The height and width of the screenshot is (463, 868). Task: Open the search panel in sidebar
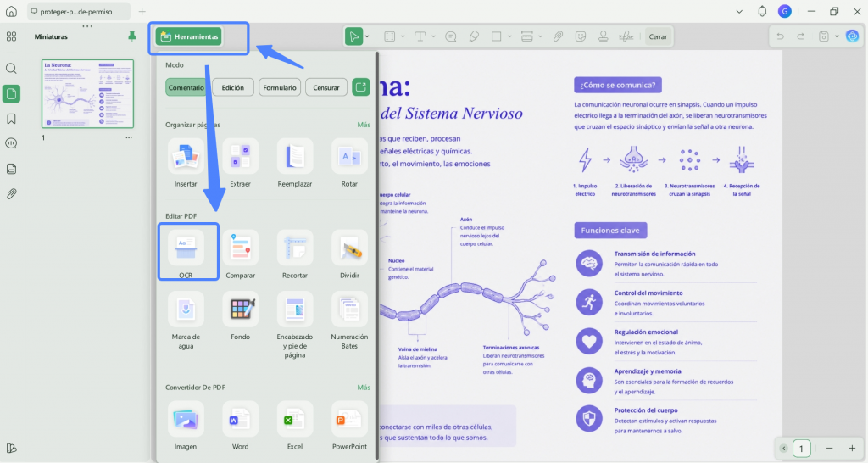(x=11, y=69)
